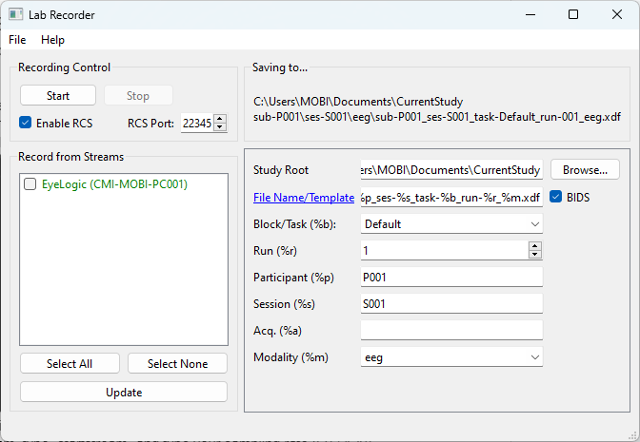Image resolution: width=640 pixels, height=442 pixels.
Task: Select the EyeLogic (CMI-MOBI-PC001) stream row
Action: [124, 184]
